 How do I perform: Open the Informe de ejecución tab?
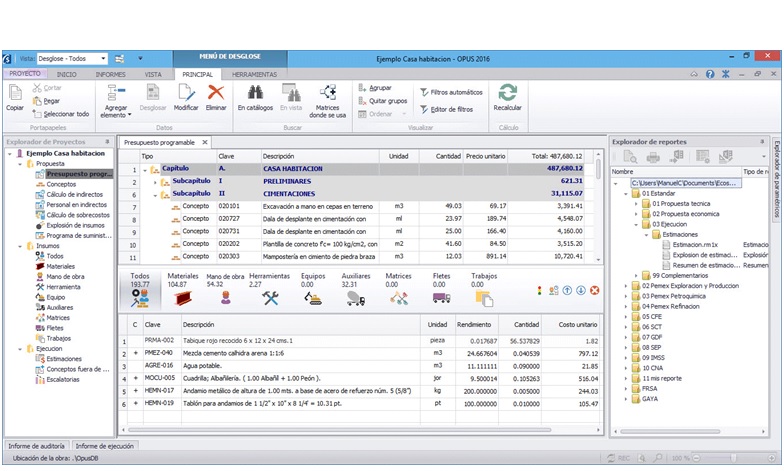coord(104,445)
